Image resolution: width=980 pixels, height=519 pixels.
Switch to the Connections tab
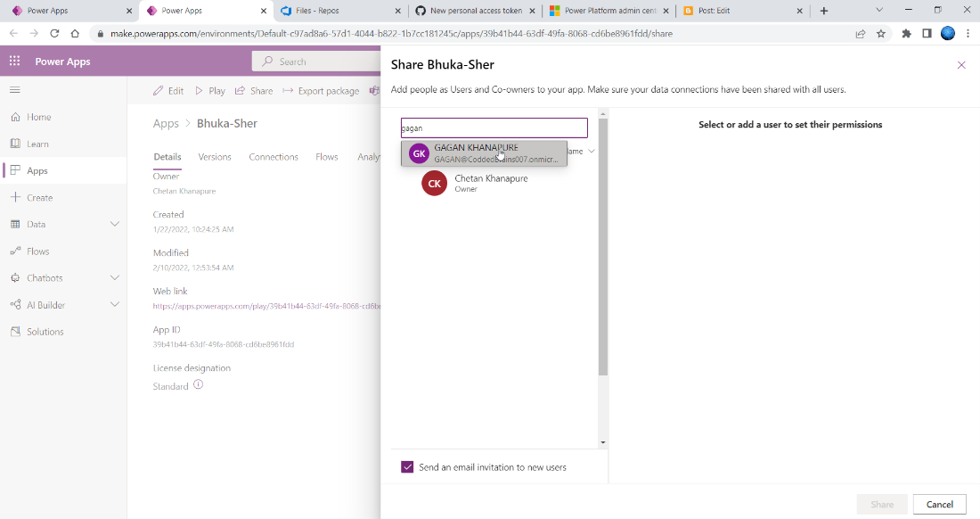[x=274, y=157]
